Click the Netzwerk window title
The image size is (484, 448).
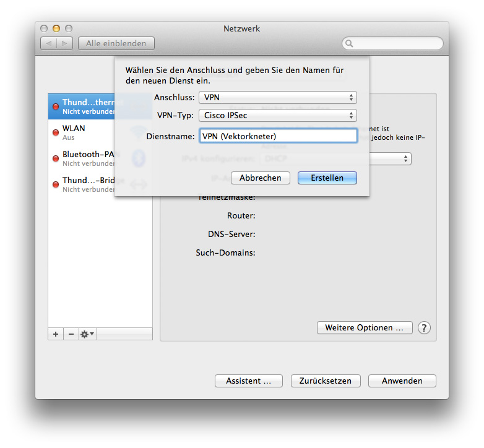tap(242, 28)
